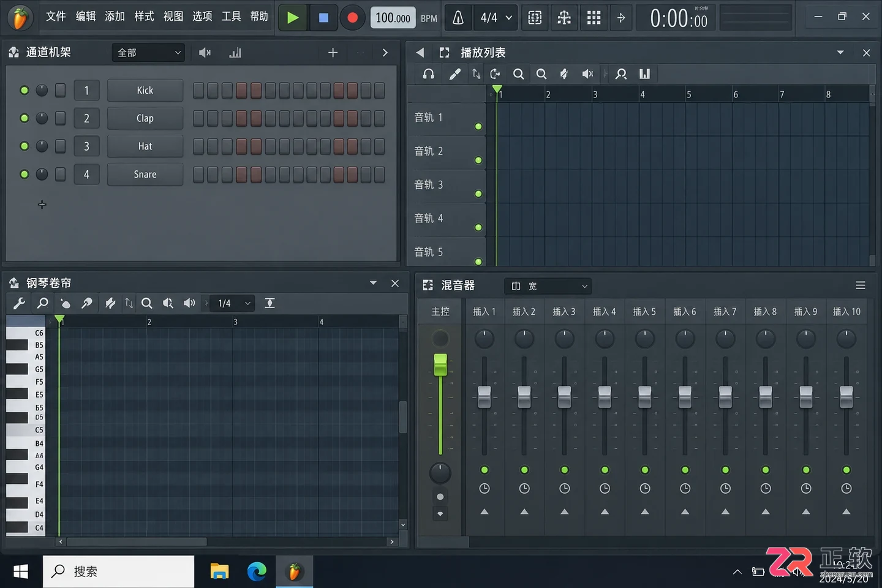Toggle the green mute LED for Hat
The height and width of the screenshot is (588, 882).
point(24,146)
